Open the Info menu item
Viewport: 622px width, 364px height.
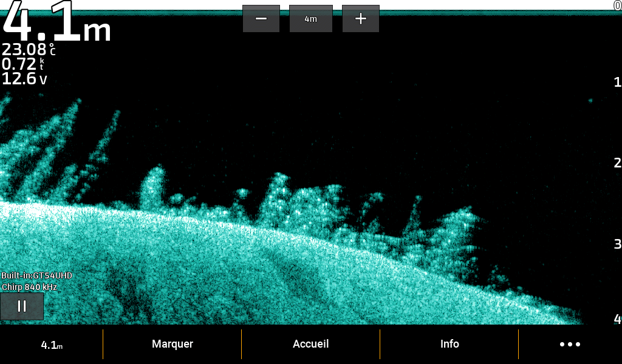point(449,344)
